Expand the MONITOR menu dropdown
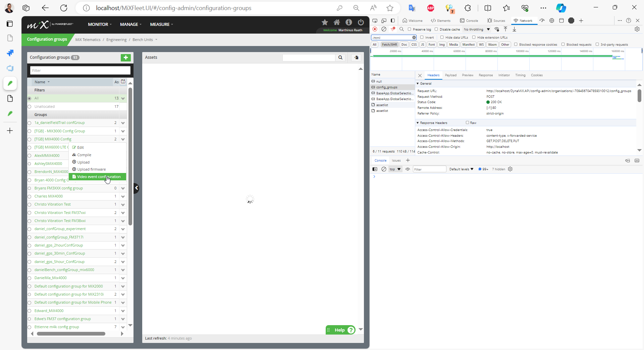 (100, 25)
